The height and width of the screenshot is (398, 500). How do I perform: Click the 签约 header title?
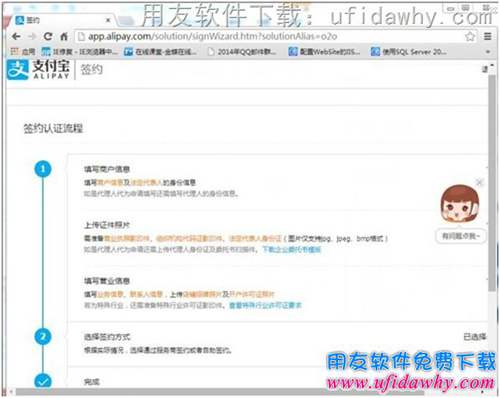(91, 70)
